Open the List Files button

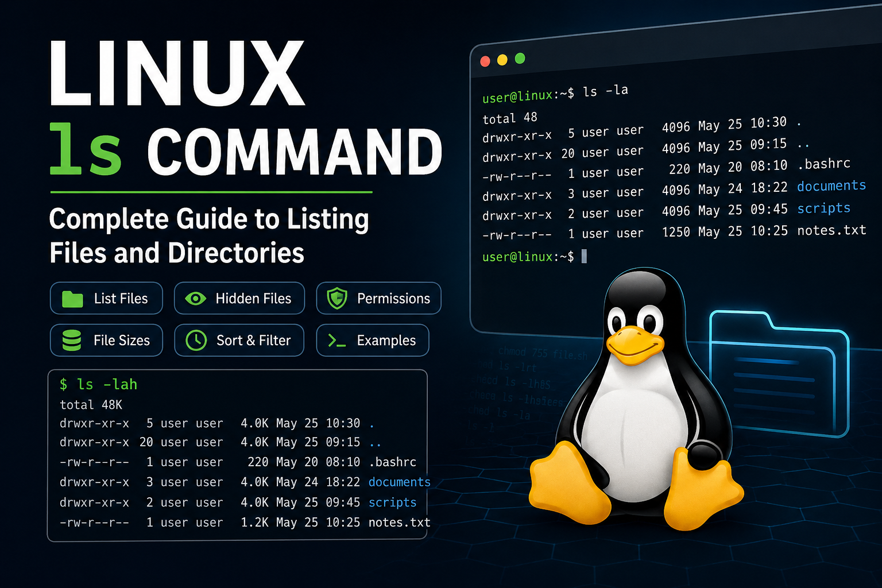pos(106,299)
